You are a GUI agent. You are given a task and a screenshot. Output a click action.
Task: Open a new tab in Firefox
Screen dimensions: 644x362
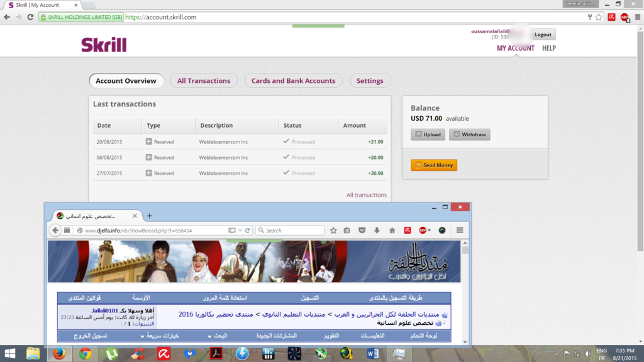click(150, 216)
